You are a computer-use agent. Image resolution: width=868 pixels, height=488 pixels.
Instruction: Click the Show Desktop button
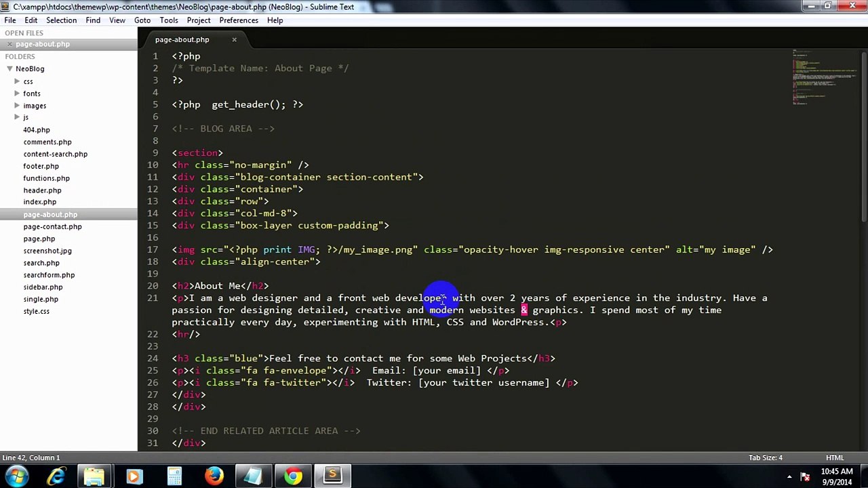863,476
